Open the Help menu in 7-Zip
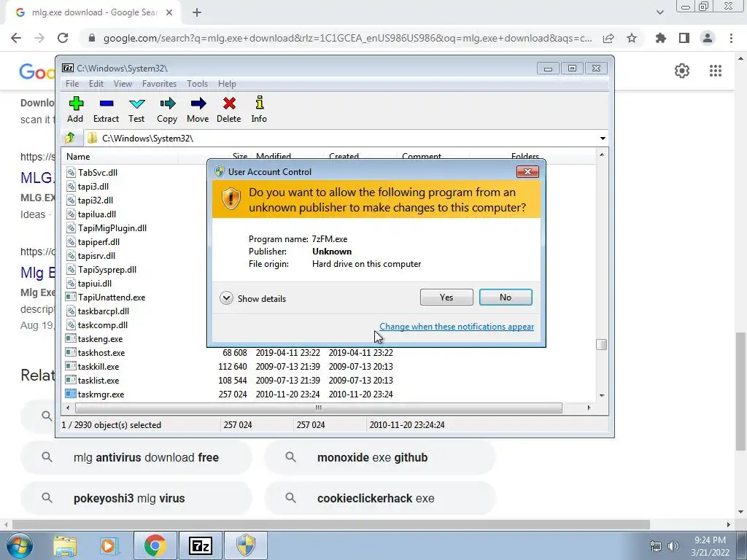 pyautogui.click(x=227, y=84)
